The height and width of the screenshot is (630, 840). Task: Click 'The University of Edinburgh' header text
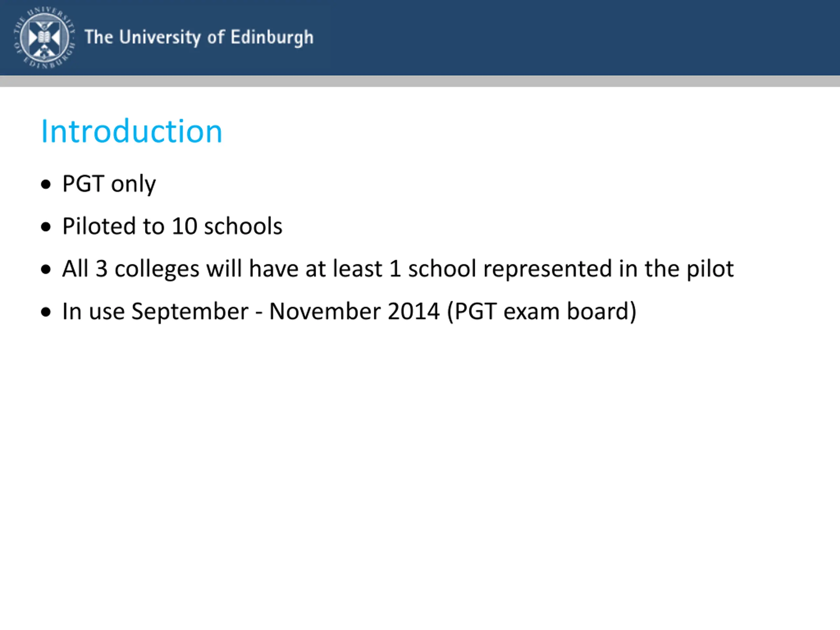pyautogui.click(x=199, y=38)
